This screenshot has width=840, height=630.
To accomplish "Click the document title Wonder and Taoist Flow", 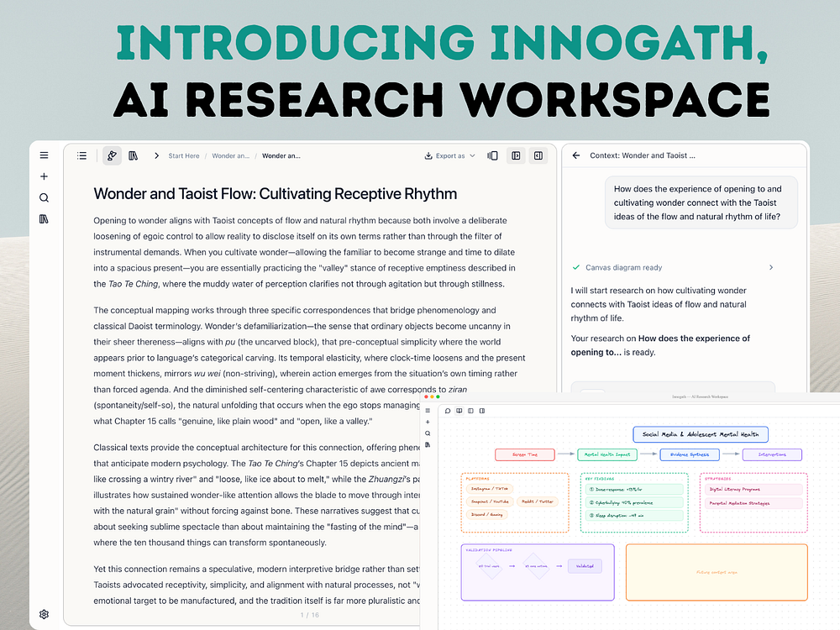I will tap(276, 194).
